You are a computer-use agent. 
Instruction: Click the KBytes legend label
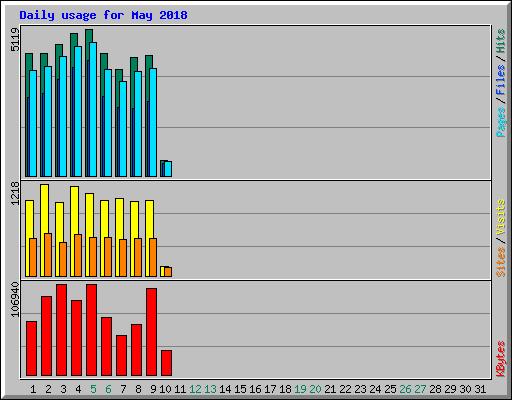pos(501,359)
